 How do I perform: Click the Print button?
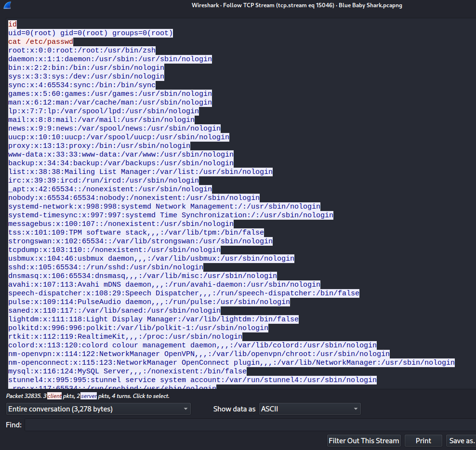click(x=423, y=440)
